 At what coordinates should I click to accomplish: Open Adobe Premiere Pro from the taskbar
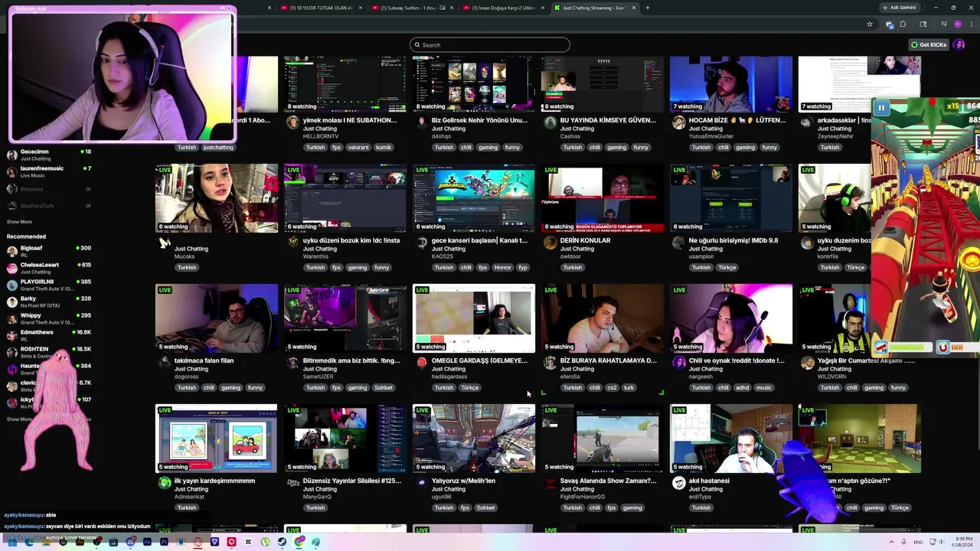click(x=164, y=542)
